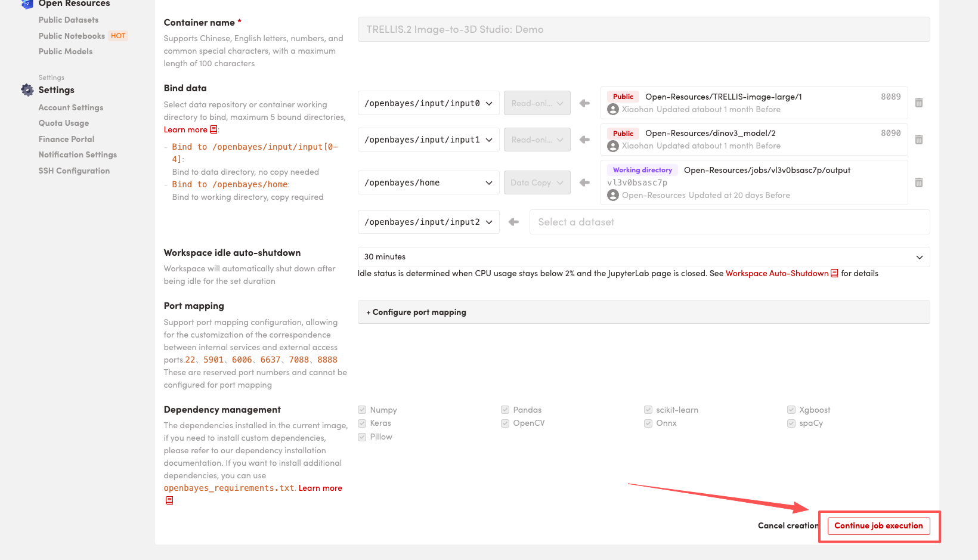978x560 pixels.
Task: Toggle the OpenCV dependency checkbox
Action: pyautogui.click(x=505, y=423)
